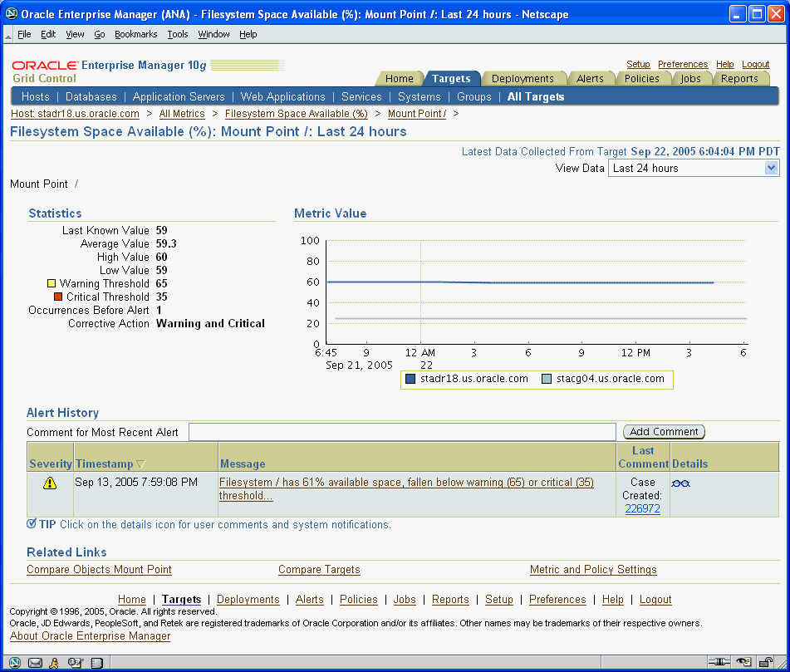Image resolution: width=790 pixels, height=672 pixels.
Task: Switch to the Reports tab
Action: point(741,78)
